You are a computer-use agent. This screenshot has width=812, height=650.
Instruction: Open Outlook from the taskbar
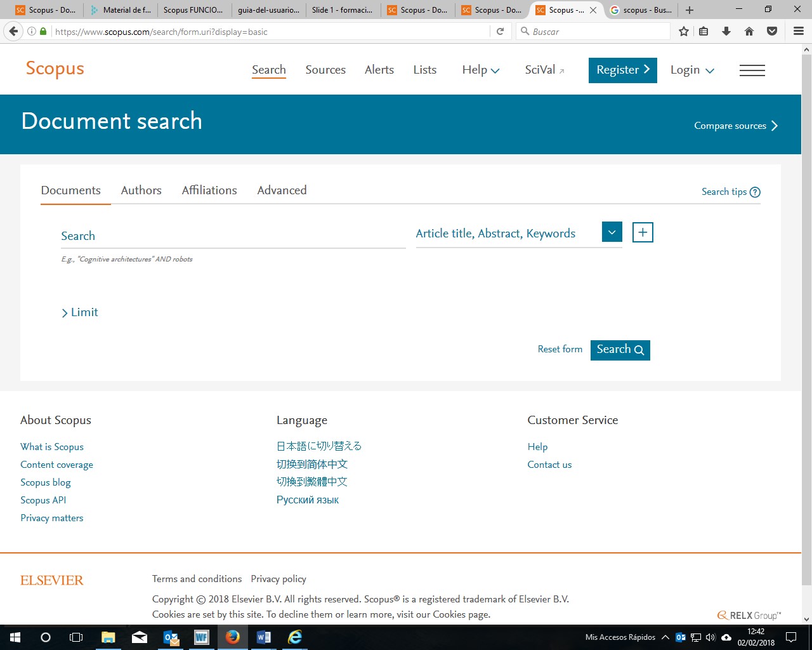tap(171, 637)
